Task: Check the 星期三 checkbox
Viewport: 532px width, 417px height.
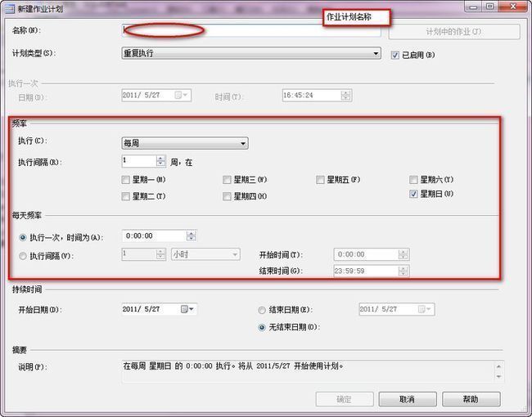Action: pyautogui.click(x=227, y=180)
